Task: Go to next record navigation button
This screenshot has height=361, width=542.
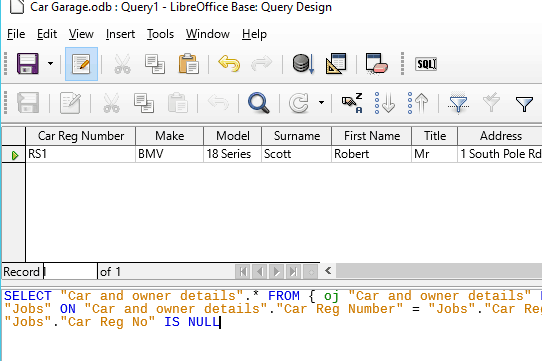Action: 277,272
